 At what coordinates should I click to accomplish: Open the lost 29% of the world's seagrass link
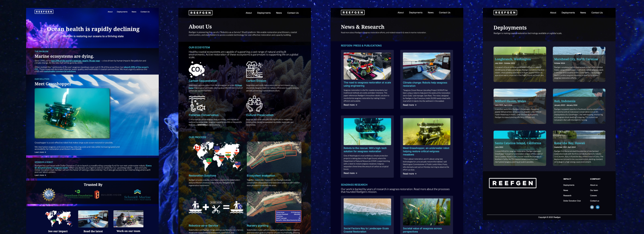(76, 61)
